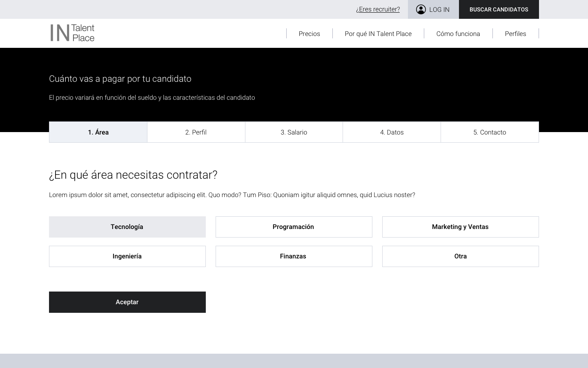
Task: Choose Finanzas as the area
Action: click(294, 256)
